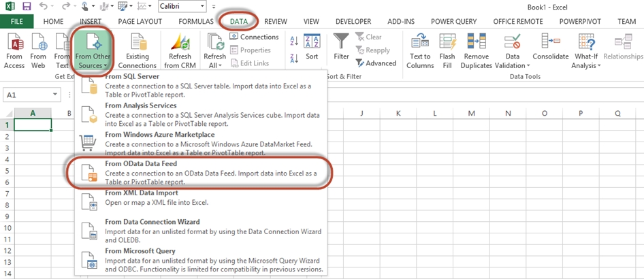Select From Analysis Services menu option
Image resolution: width=644 pixels, height=279 pixels.
201,114
